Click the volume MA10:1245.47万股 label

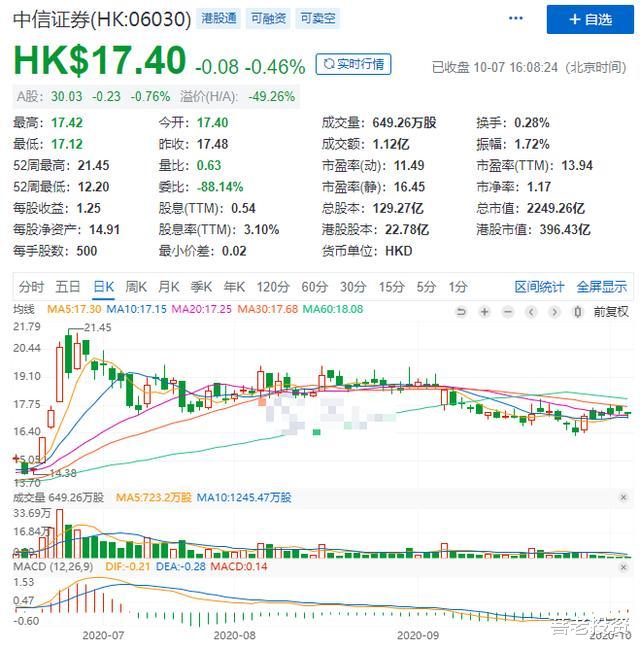[x=244, y=497]
